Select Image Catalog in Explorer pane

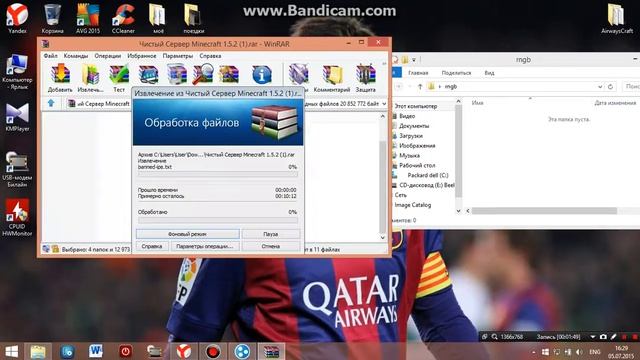[x=412, y=205]
